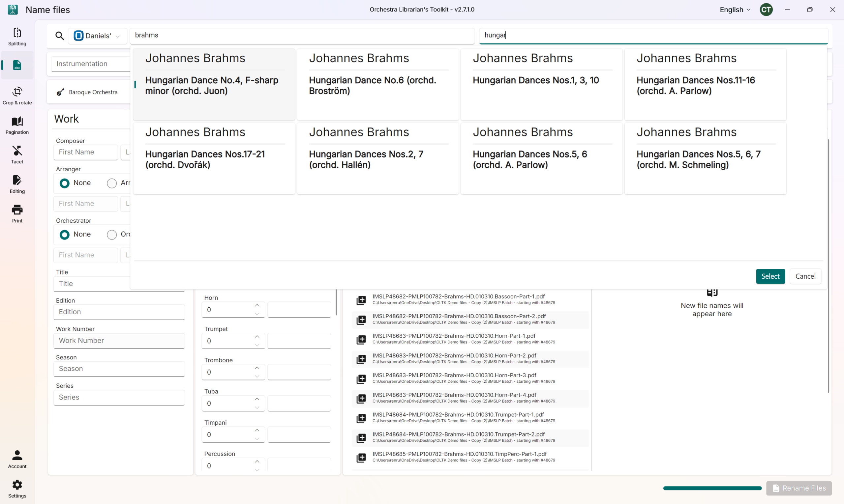Choose Hungarian Dances Nos.1, 3, 10 result
Screen dimensions: 844x504
541,85
